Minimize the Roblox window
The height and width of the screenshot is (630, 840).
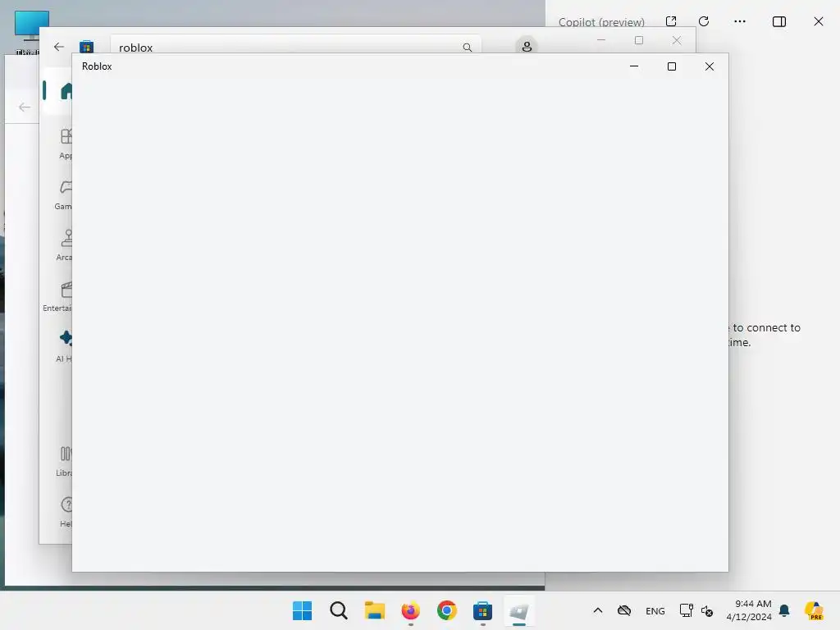click(634, 66)
